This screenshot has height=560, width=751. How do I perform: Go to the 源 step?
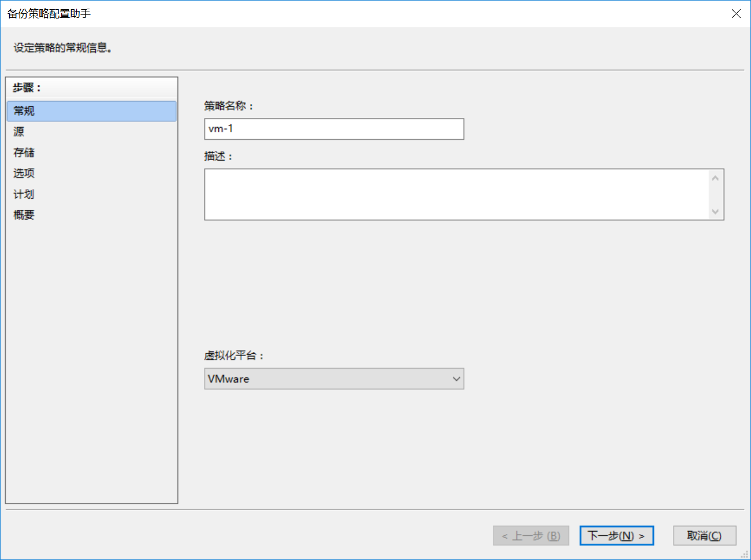click(x=19, y=132)
